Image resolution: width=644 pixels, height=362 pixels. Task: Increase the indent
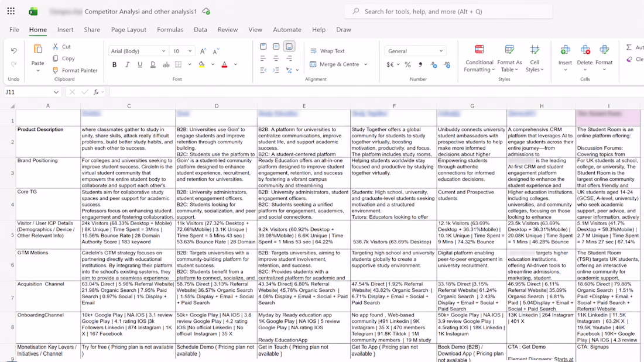(x=276, y=70)
